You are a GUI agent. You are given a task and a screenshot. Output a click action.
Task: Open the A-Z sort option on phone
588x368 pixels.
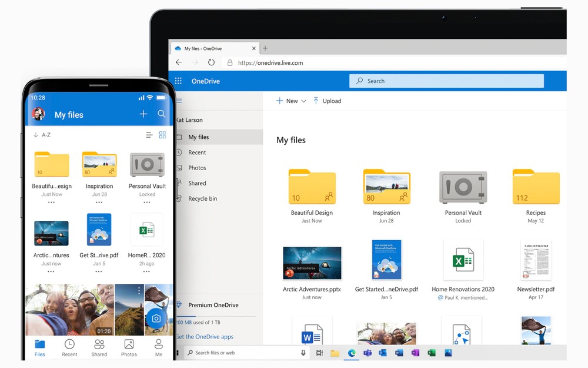(42, 135)
